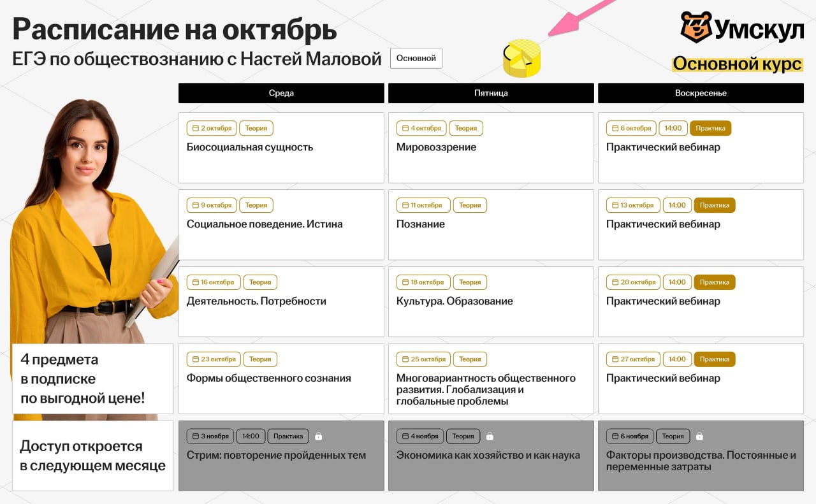Select the Пятница column header
The height and width of the screenshot is (504, 816).
pos(491,93)
